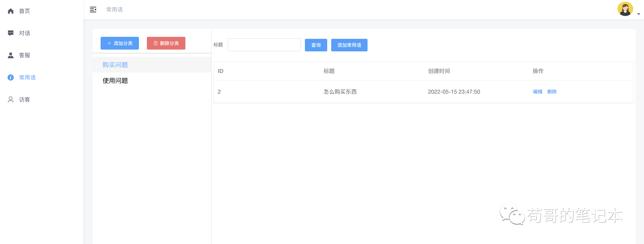Image resolution: width=644 pixels, height=244 pixels.
Task: Click the user avatar picture
Action: coord(625,9)
